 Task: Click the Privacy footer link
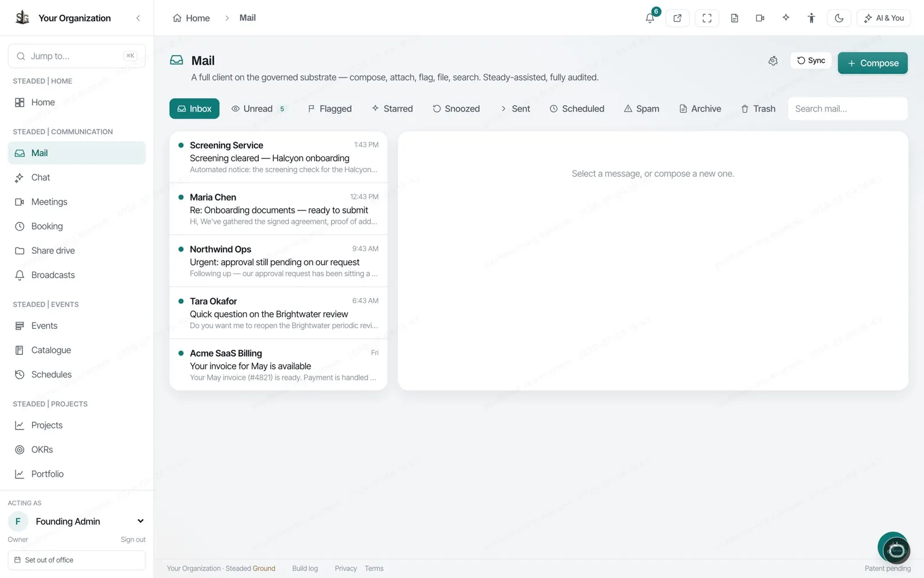tap(346, 569)
